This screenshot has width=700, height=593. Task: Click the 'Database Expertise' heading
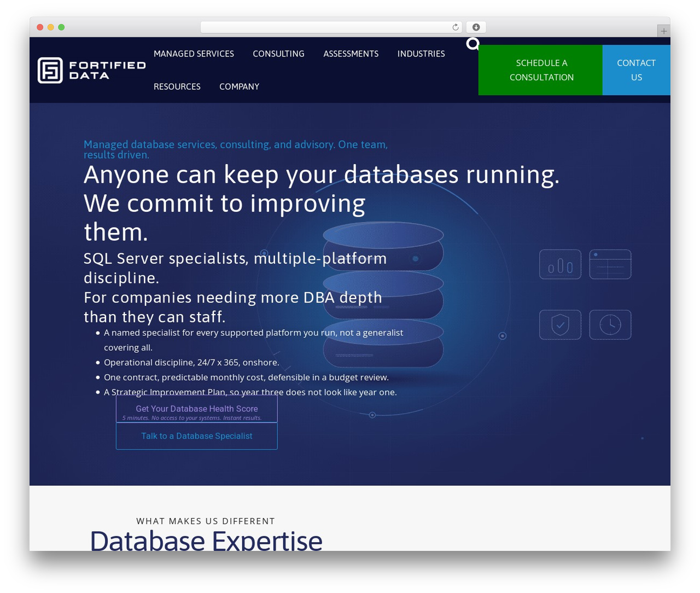(x=206, y=539)
